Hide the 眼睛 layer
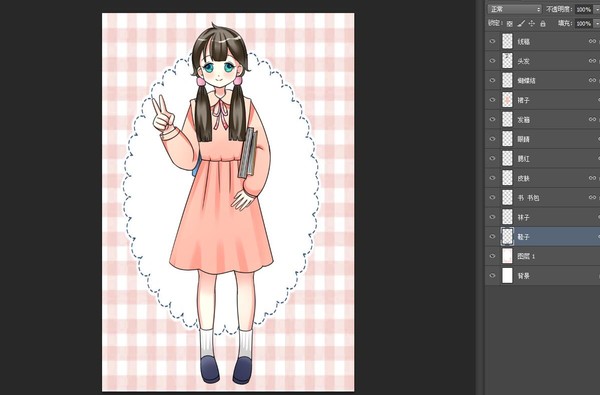The height and width of the screenshot is (395, 600). pos(492,139)
